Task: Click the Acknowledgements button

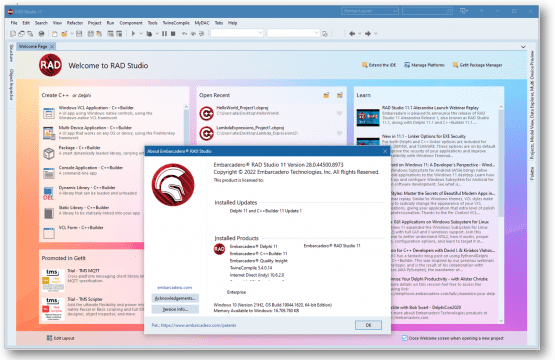Action: click(175, 298)
